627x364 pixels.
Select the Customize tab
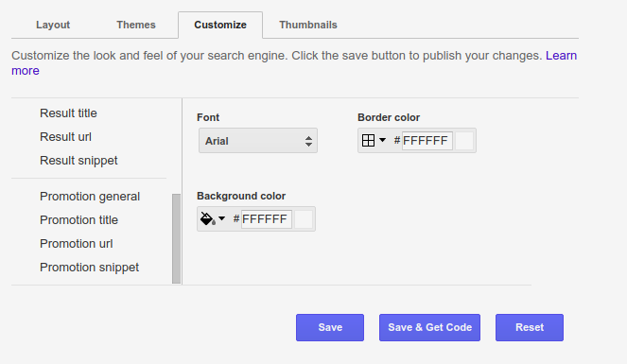coord(220,25)
